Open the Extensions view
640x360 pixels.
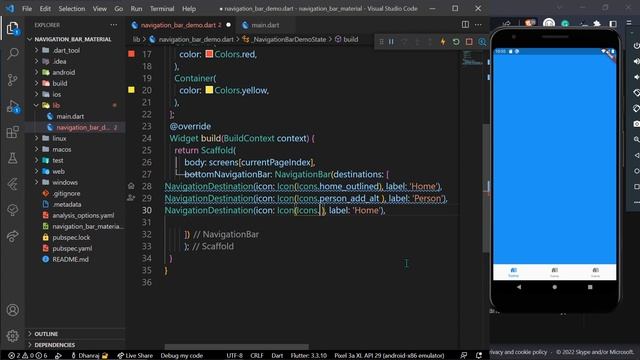13,132
